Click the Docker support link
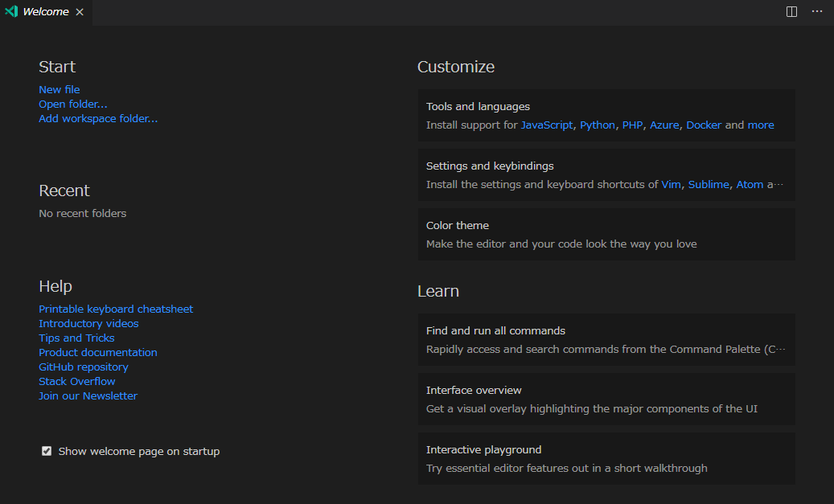The width and height of the screenshot is (834, 504). pyautogui.click(x=704, y=125)
